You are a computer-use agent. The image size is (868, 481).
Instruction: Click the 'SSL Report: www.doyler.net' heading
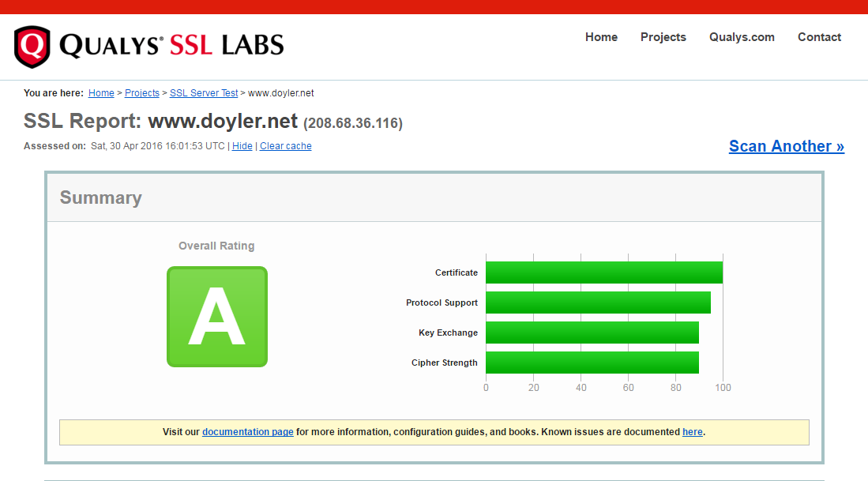pyautogui.click(x=160, y=121)
